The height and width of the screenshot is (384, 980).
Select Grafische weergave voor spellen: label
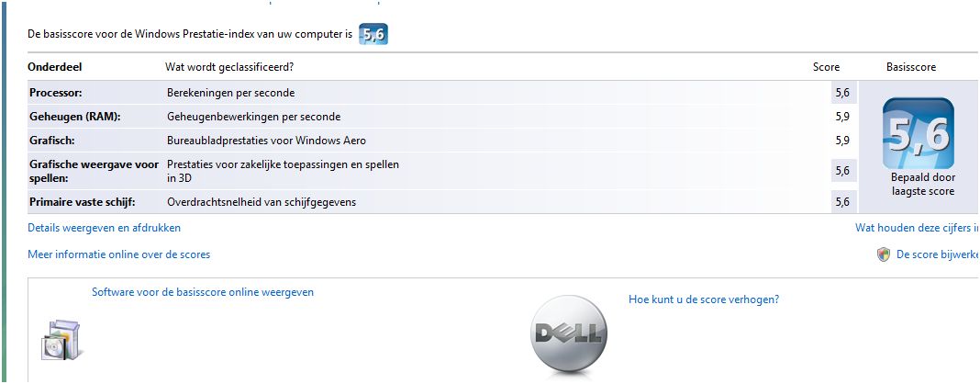(95, 171)
